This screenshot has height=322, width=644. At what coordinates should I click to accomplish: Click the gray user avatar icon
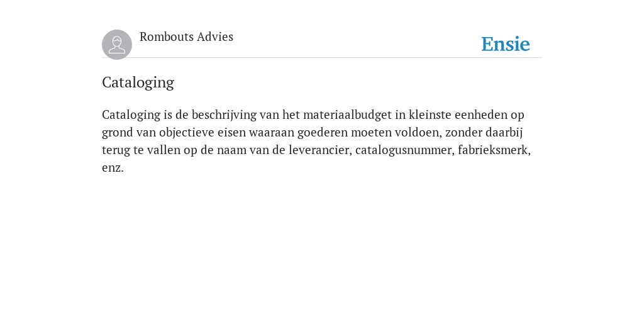[117, 45]
